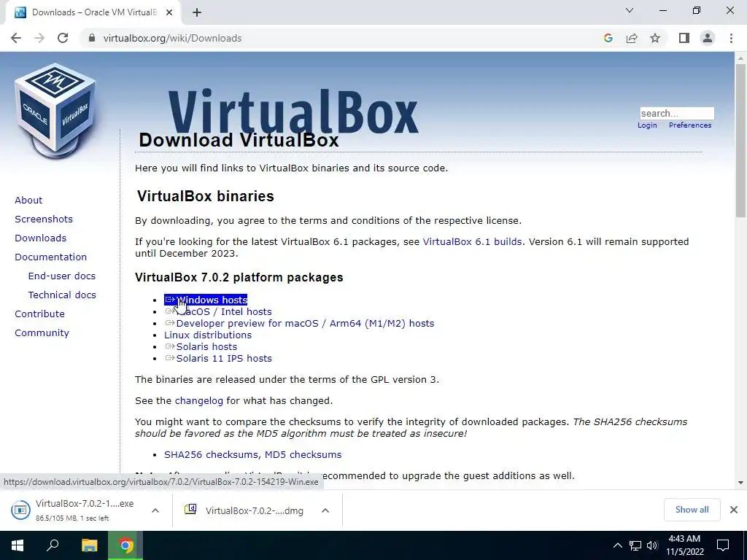This screenshot has width=747, height=560.
Task: Go to the About page
Action: pyautogui.click(x=28, y=200)
